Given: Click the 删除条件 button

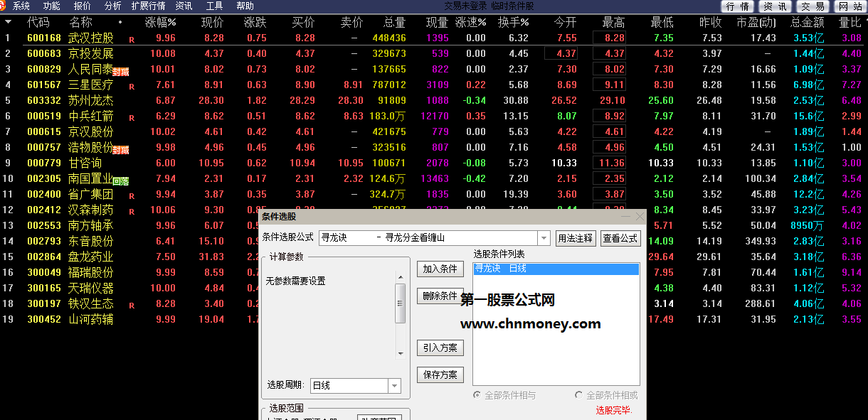Looking at the screenshot, I should pyautogui.click(x=440, y=296).
